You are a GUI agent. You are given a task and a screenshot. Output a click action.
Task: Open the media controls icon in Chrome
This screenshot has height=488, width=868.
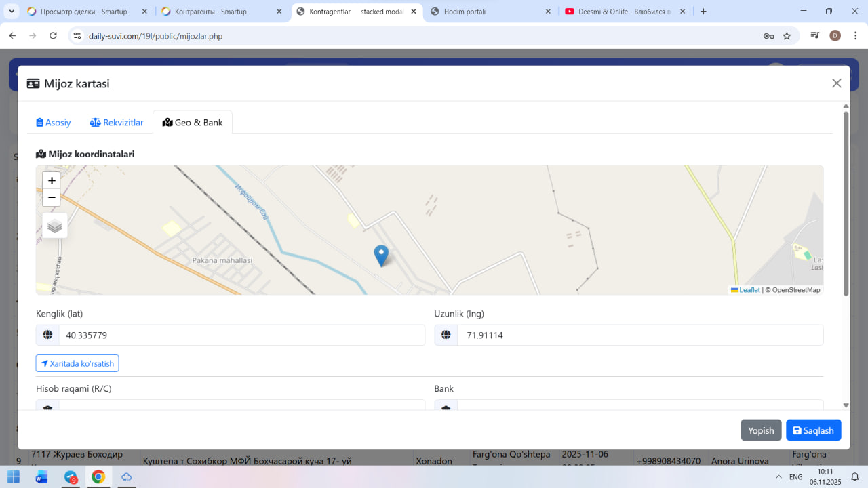tap(815, 36)
